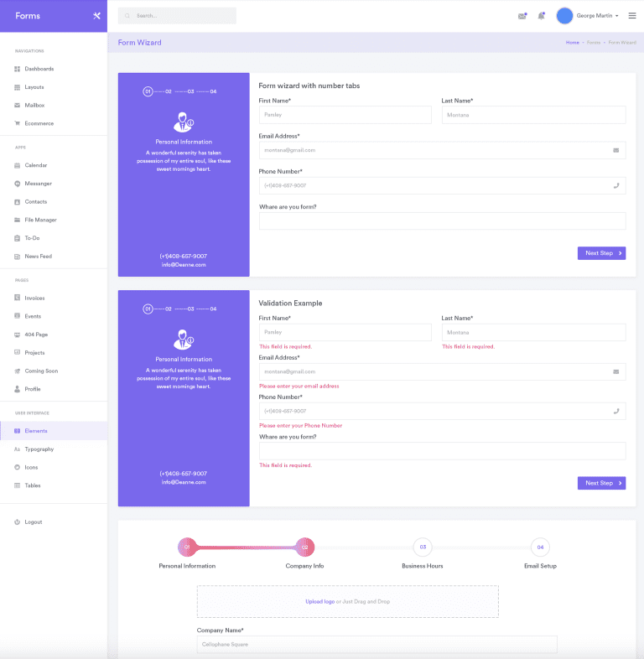The image size is (644, 659).
Task: Click the Home breadcrumb link
Action: tap(573, 42)
